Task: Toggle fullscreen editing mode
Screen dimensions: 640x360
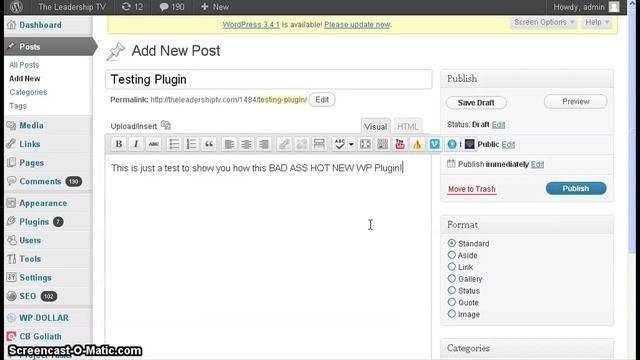Action: coord(365,144)
